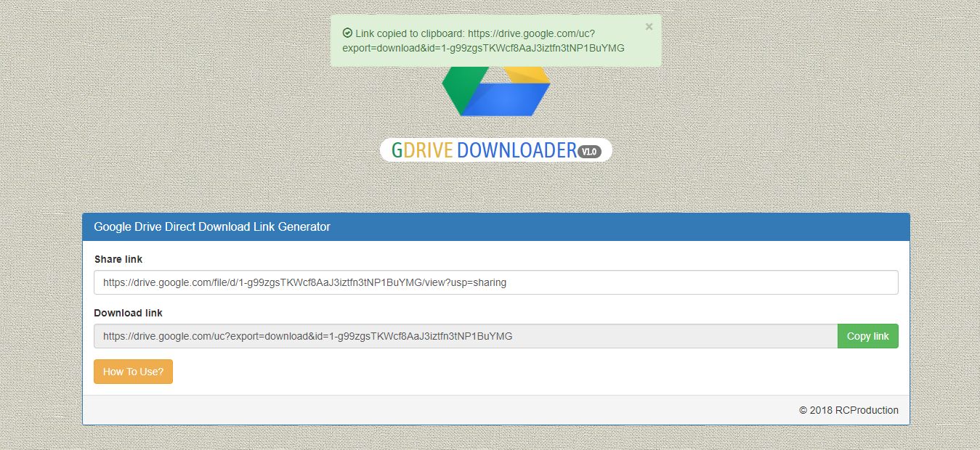The width and height of the screenshot is (980, 450).
Task: Click the V1.0 version badge
Action: click(589, 151)
